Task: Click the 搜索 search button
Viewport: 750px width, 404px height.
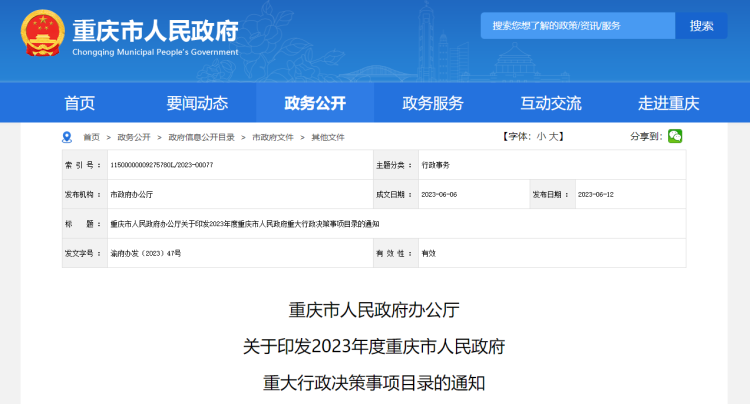Action: tap(701, 26)
